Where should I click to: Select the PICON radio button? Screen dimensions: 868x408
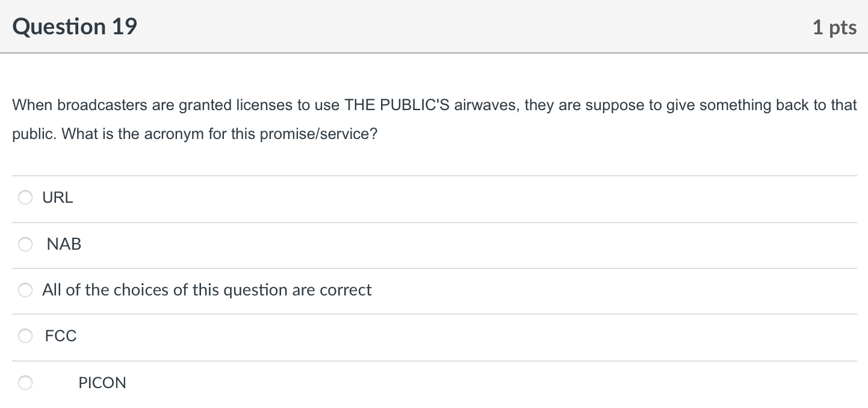point(25,383)
